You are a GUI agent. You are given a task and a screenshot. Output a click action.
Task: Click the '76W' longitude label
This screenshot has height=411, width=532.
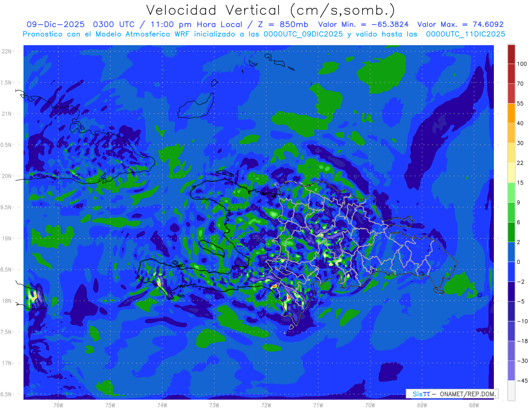tap(58, 405)
